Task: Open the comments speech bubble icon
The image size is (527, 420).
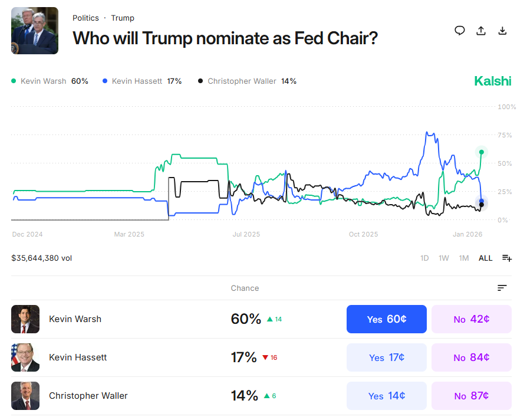Action: coord(460,31)
